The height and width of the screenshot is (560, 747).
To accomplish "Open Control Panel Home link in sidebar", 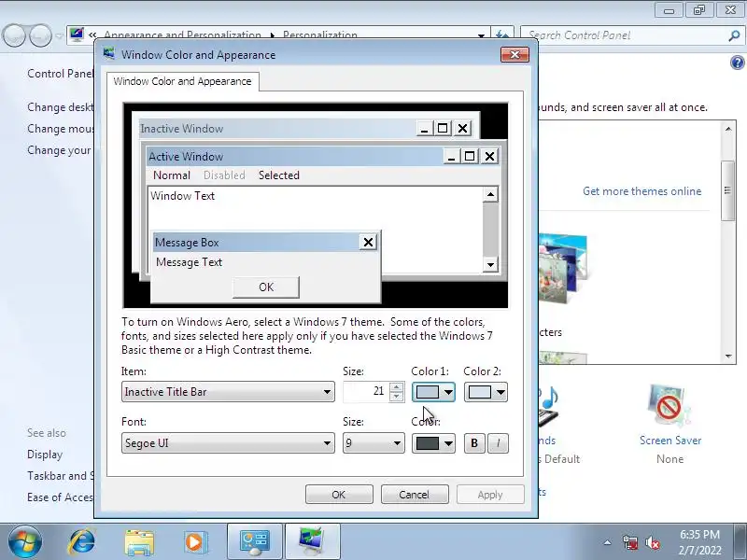I will click(x=60, y=74).
